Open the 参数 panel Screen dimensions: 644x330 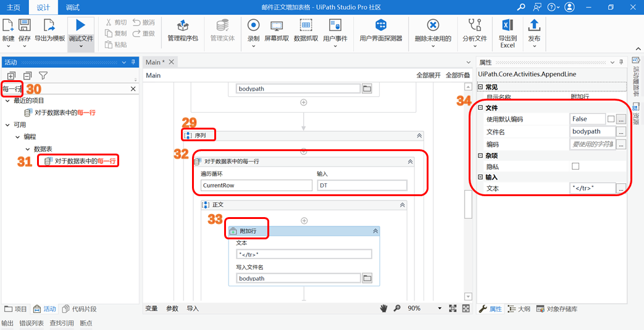click(x=172, y=308)
